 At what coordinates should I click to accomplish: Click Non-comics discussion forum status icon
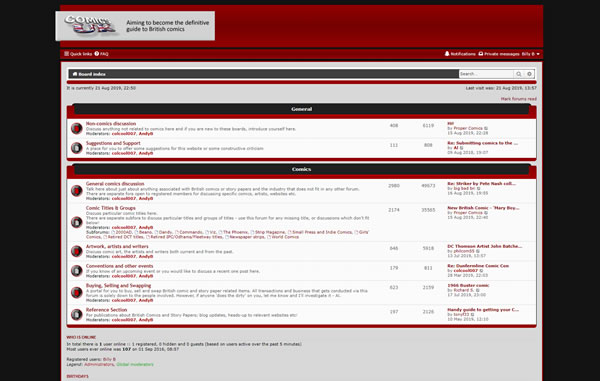[77, 129]
